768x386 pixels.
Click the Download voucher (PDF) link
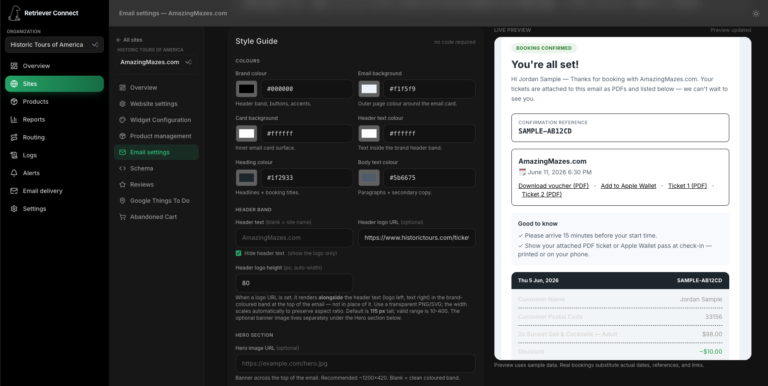(x=553, y=186)
